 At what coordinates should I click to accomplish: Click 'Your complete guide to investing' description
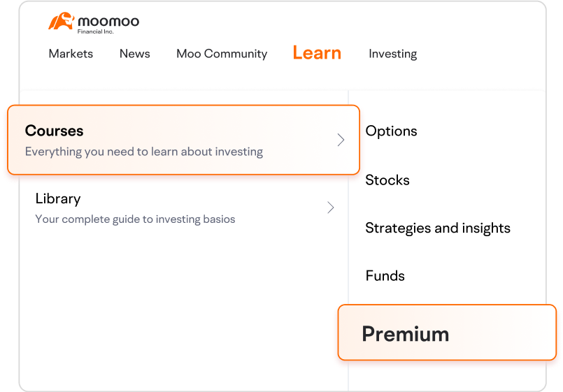(x=135, y=219)
